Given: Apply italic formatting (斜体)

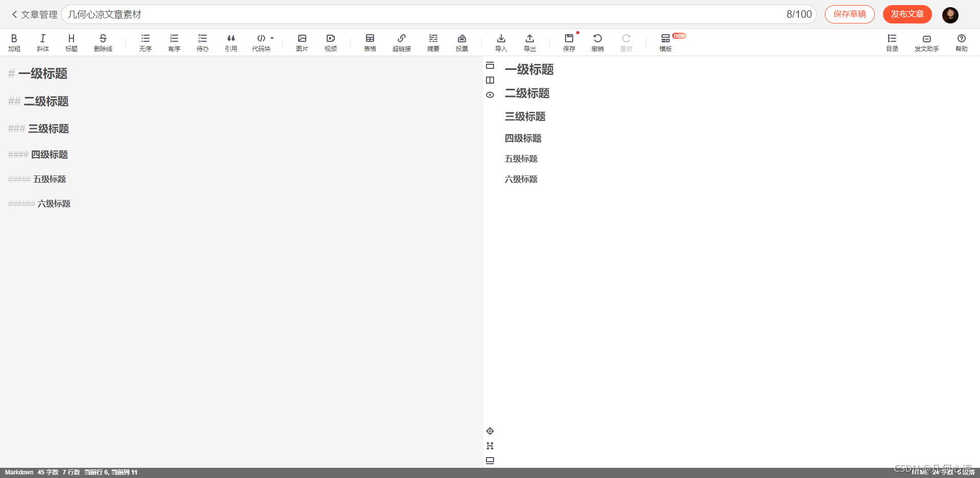Looking at the screenshot, I should 43,43.
